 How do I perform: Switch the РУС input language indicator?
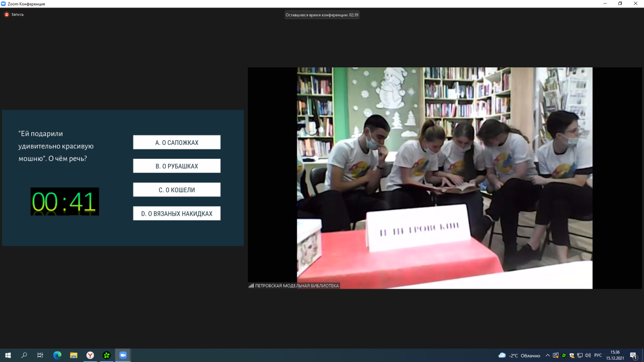click(x=598, y=355)
